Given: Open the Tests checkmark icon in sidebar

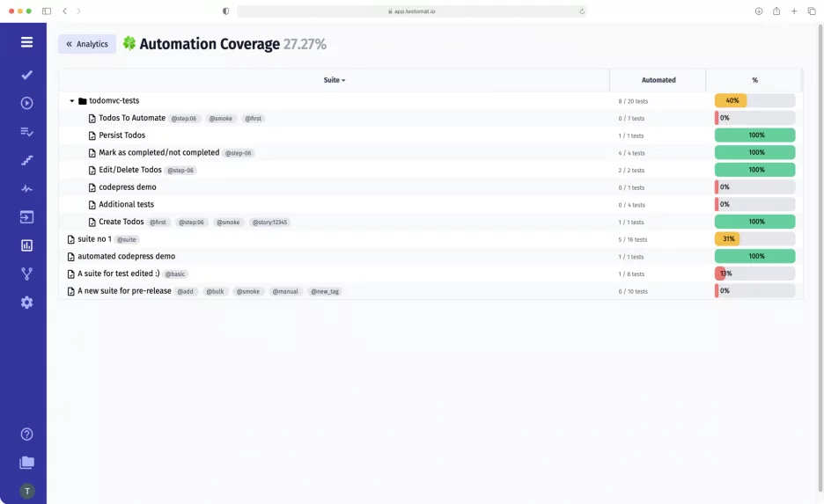Looking at the screenshot, I should tap(26, 75).
